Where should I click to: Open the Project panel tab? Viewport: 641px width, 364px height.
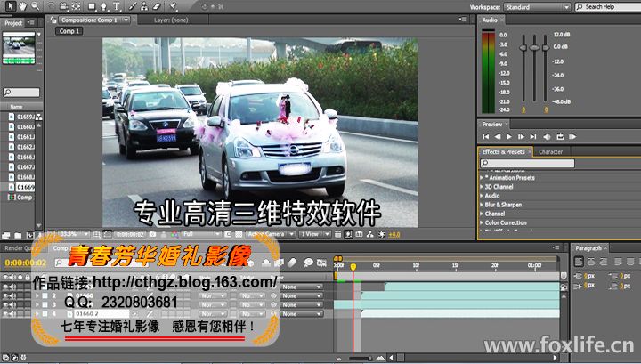[x=13, y=23]
